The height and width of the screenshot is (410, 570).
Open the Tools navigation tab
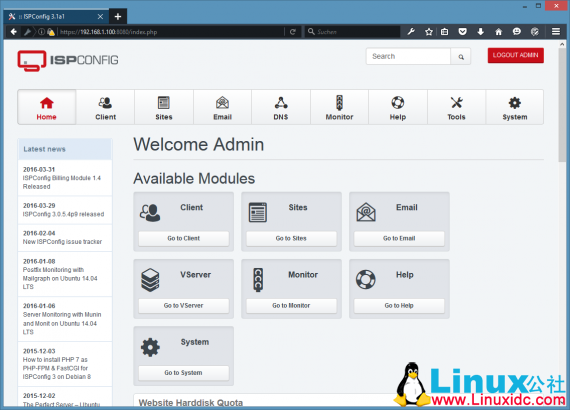tap(456, 107)
